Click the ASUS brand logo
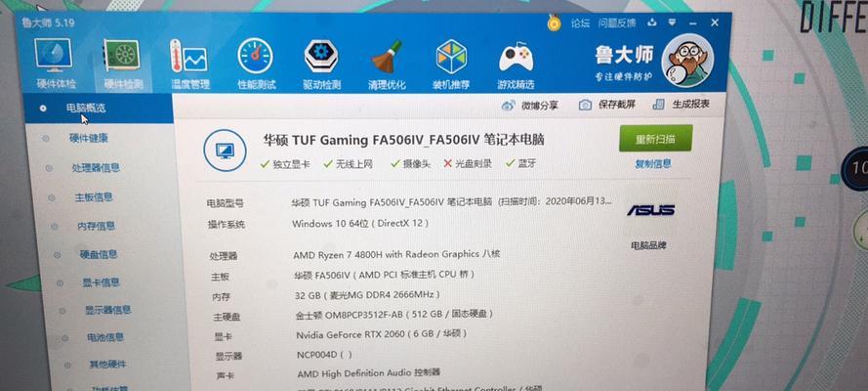This screenshot has height=391, width=868. point(650,210)
